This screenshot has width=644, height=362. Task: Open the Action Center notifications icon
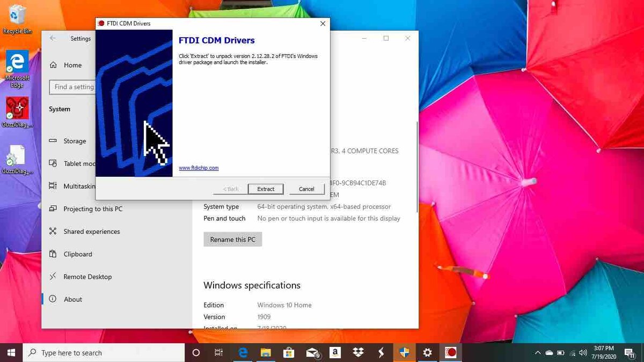click(x=630, y=353)
